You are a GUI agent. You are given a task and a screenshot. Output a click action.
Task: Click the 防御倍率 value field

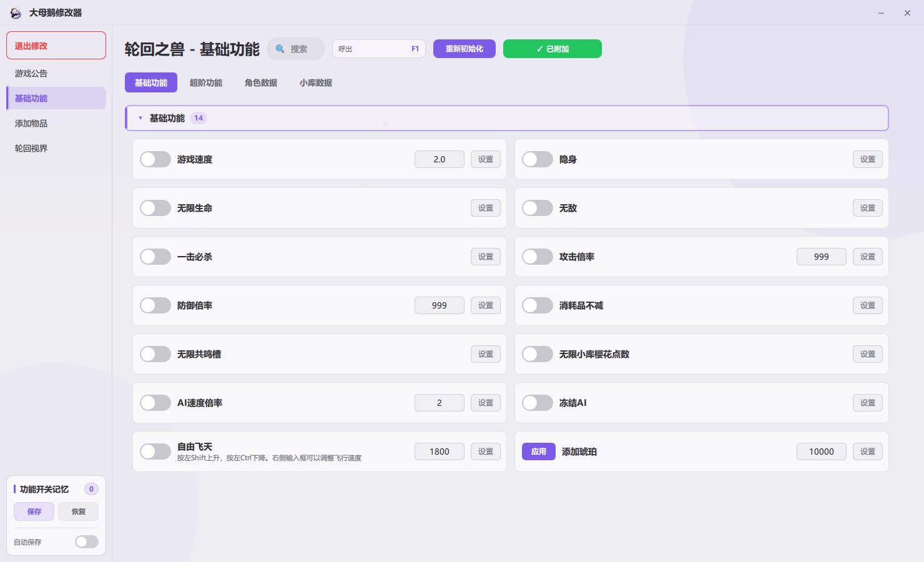tap(440, 305)
